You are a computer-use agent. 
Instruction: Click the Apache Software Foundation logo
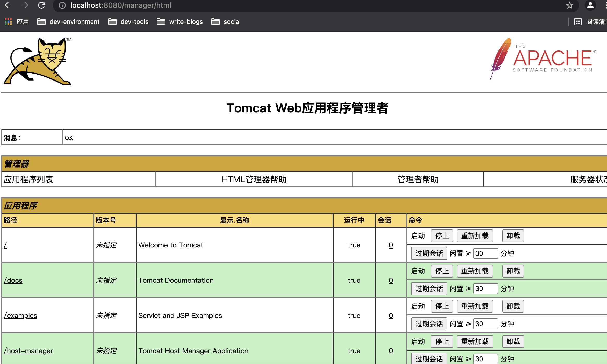click(543, 59)
